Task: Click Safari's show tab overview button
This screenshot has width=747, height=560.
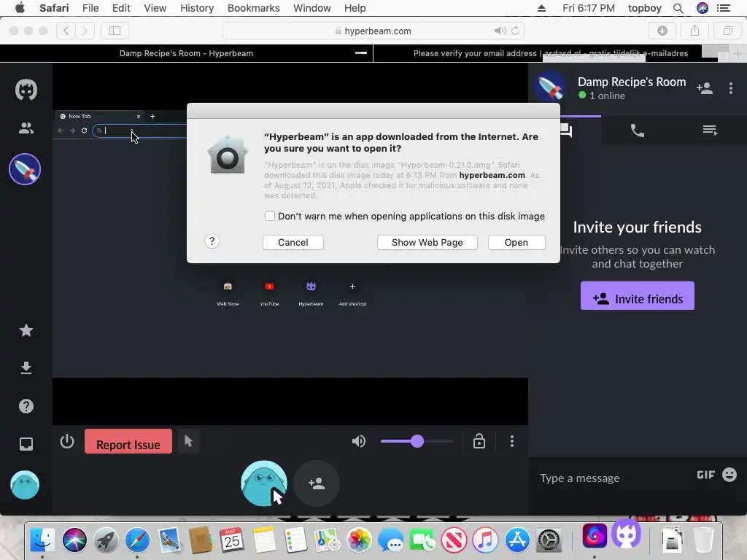Action: 727,31
